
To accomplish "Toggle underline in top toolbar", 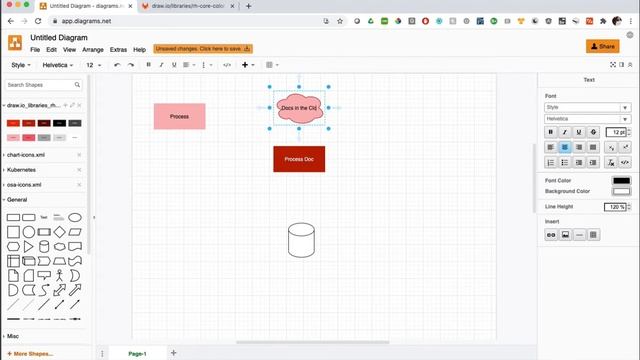I will [x=174, y=65].
